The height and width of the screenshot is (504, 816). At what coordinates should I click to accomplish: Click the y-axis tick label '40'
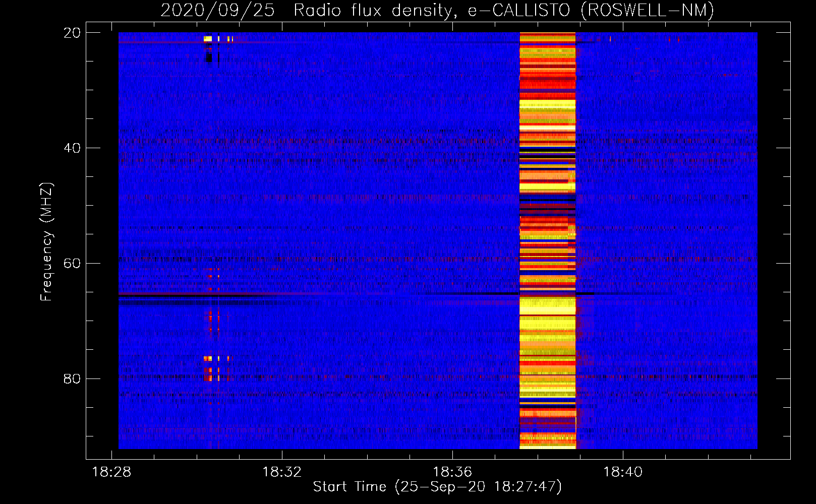click(x=72, y=148)
